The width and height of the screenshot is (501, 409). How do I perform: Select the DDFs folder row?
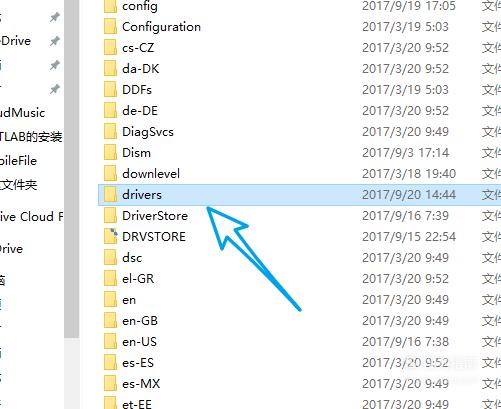(x=299, y=90)
